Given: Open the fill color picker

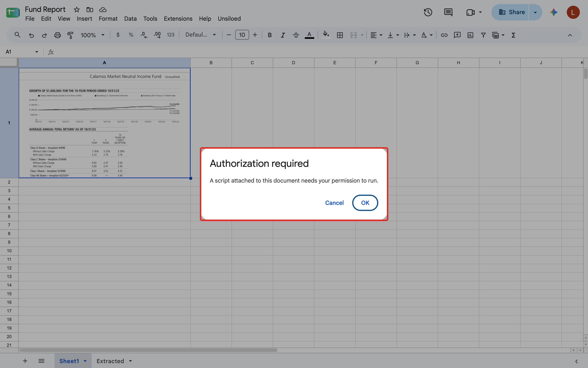Looking at the screenshot, I should tap(326, 35).
